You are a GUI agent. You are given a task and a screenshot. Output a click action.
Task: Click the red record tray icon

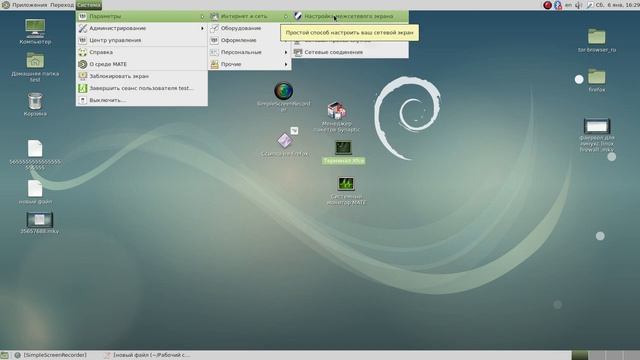pyautogui.click(x=548, y=5)
